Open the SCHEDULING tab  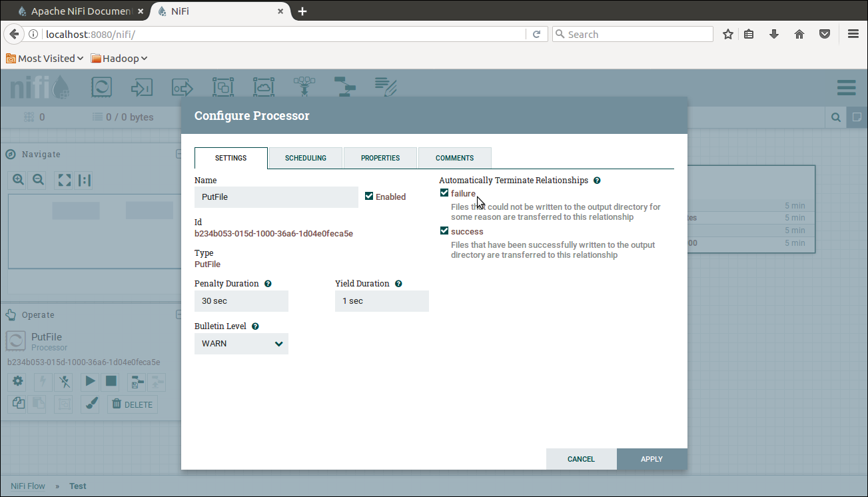click(x=305, y=158)
